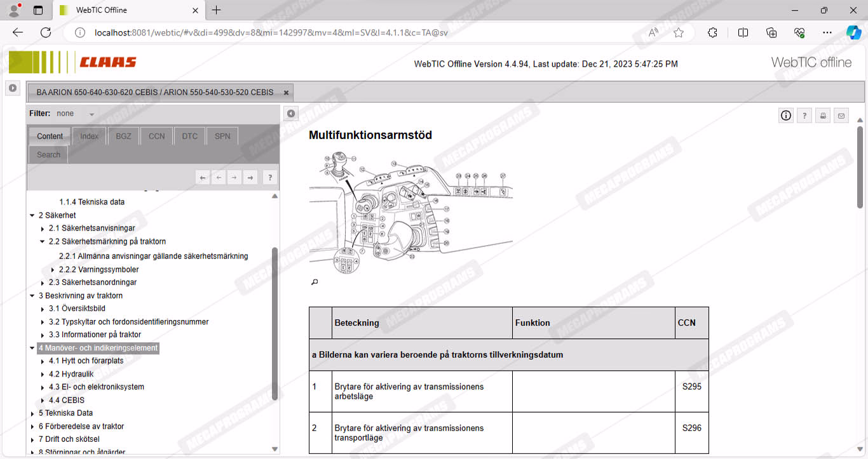Switch to the DTC tab

tap(189, 136)
